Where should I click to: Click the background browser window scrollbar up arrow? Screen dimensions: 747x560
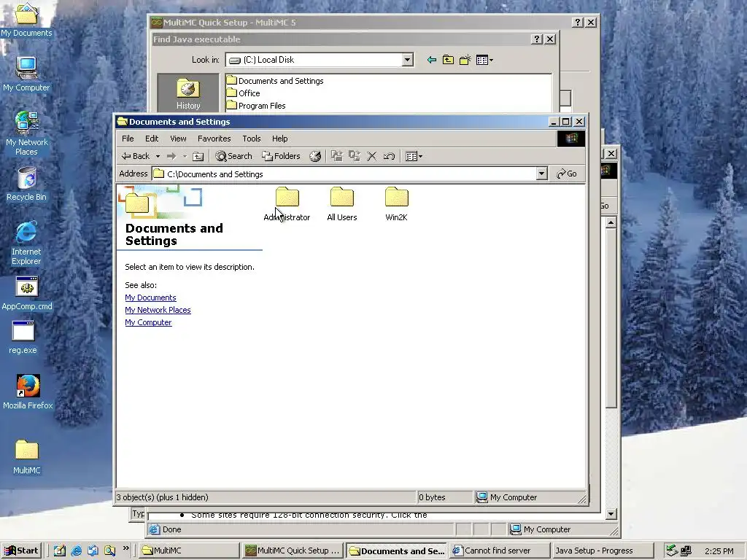point(611,223)
